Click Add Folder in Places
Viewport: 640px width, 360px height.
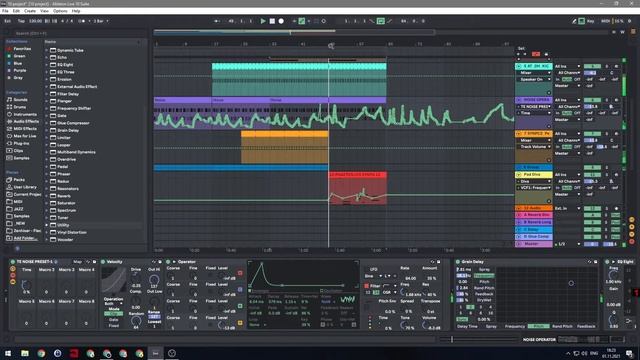coord(24,238)
